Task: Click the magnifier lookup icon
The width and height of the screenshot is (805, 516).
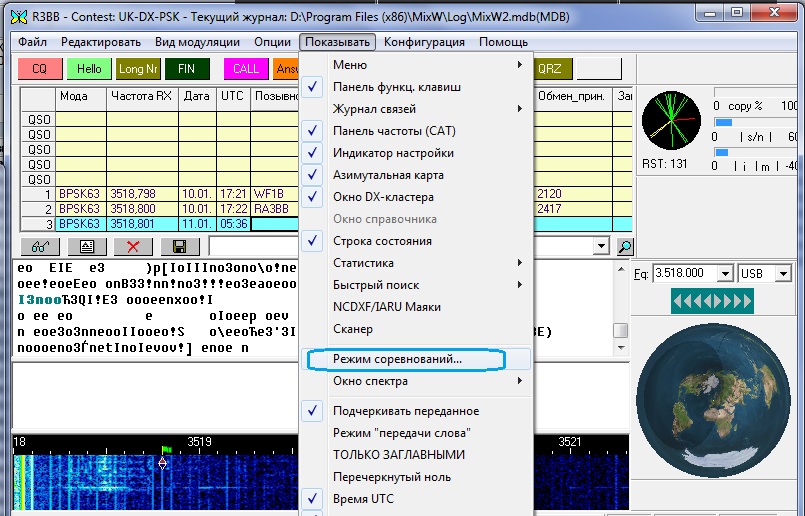Action: (x=625, y=246)
